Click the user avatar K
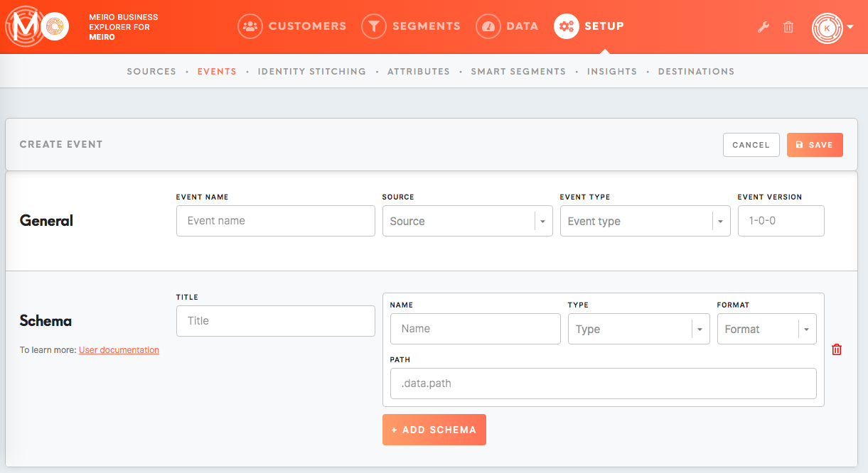 [827, 28]
